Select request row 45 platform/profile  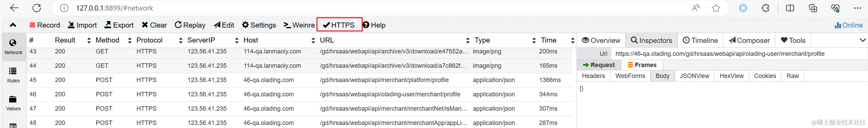click(x=299, y=80)
